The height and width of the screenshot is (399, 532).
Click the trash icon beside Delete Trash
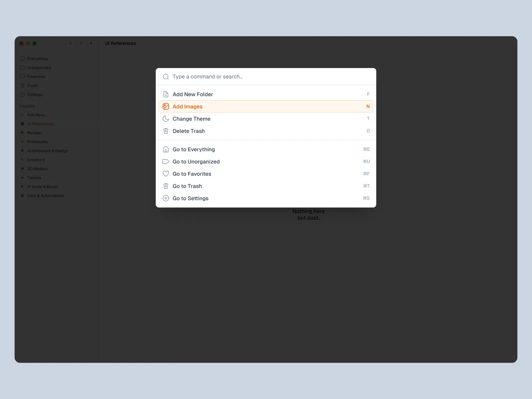(166, 131)
